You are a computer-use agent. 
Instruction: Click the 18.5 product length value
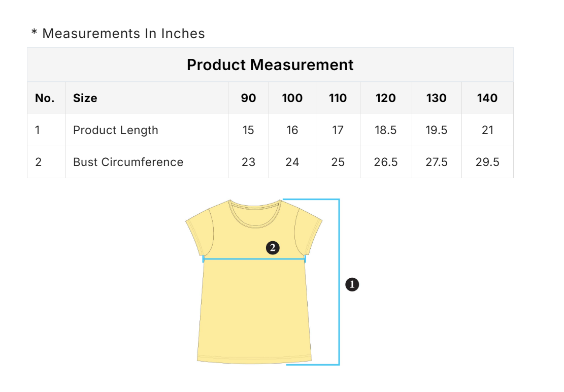386,130
